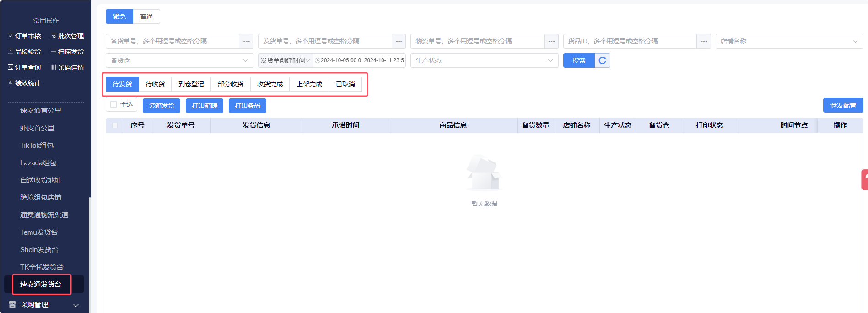This screenshot has width=868, height=313.
Task: Click ellipsis button next to 备货单号 field
Action: pyautogui.click(x=247, y=41)
